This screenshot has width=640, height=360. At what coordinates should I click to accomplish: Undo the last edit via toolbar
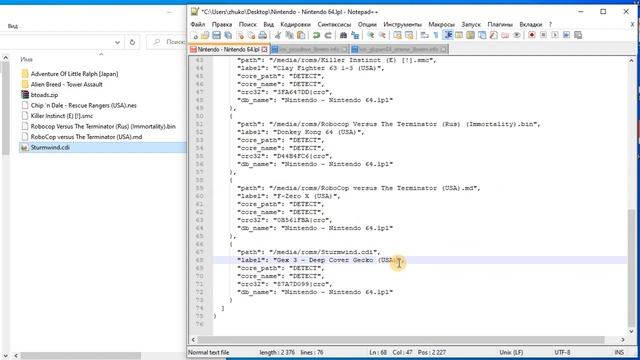[x=316, y=36]
